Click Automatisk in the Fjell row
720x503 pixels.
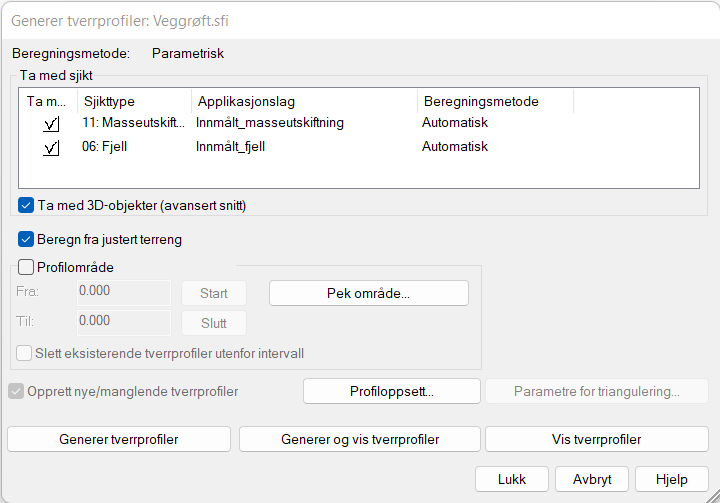pos(455,147)
